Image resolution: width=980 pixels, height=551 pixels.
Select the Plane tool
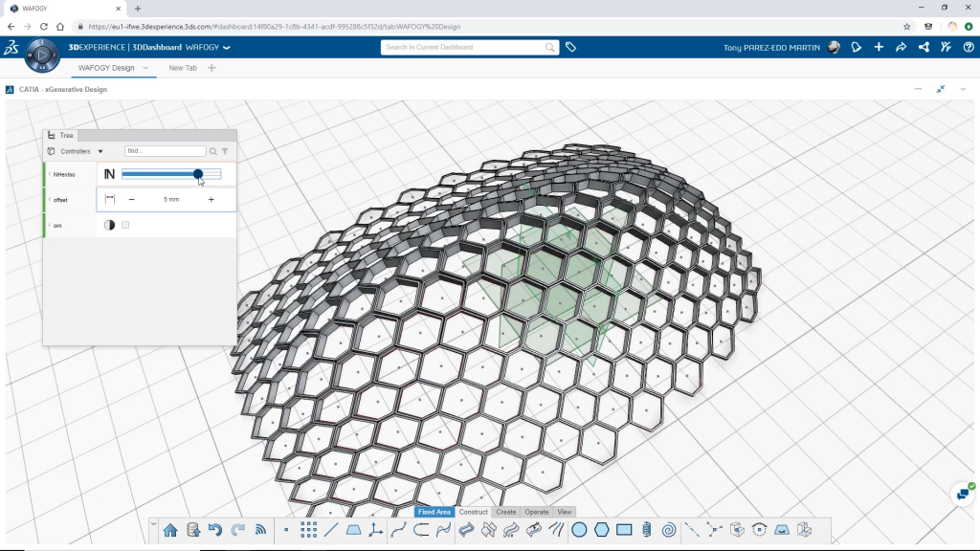(354, 530)
